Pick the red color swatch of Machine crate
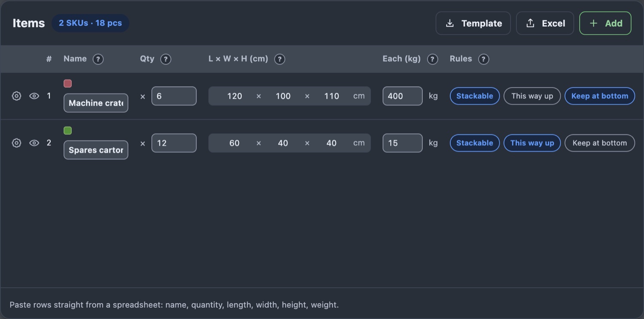 (x=67, y=84)
